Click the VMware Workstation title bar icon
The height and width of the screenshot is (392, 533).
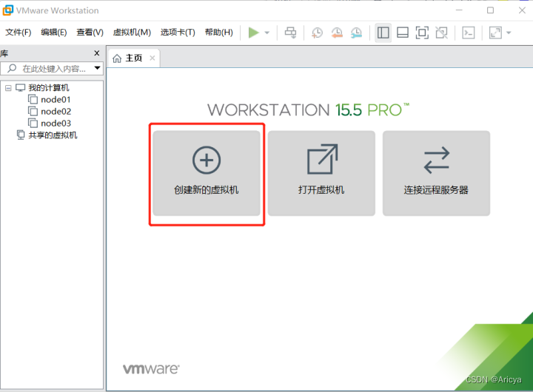coord(8,10)
